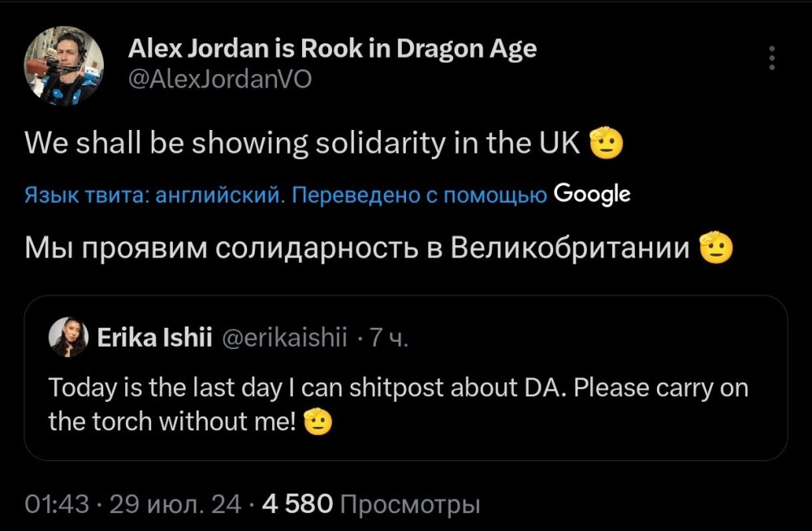Click the Просмотры label

coord(412,503)
